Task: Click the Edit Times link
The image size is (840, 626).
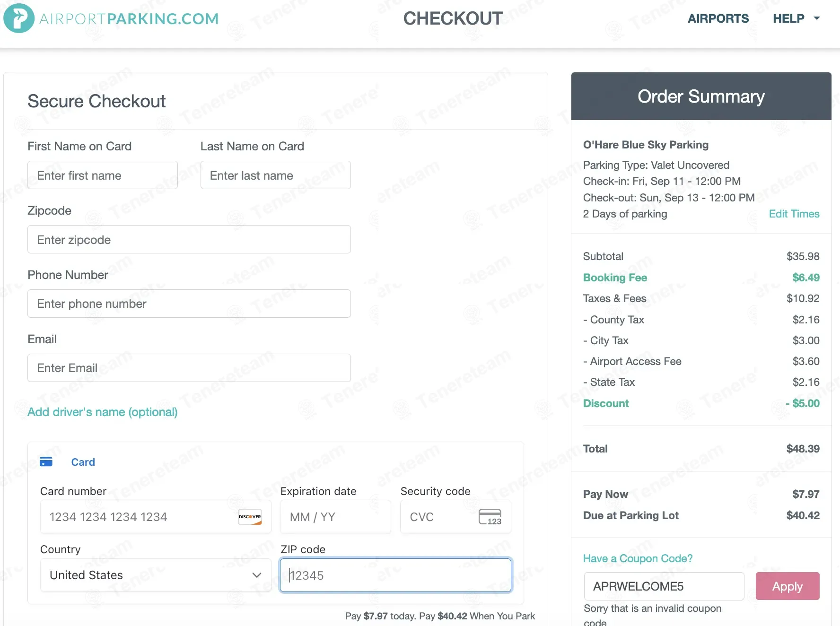Action: pyautogui.click(x=794, y=214)
